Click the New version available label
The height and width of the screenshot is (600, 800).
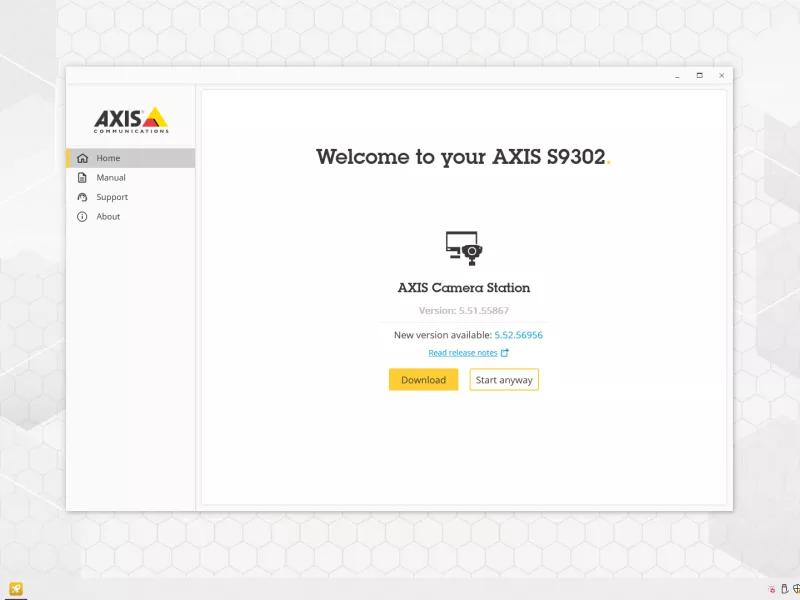(x=443, y=335)
